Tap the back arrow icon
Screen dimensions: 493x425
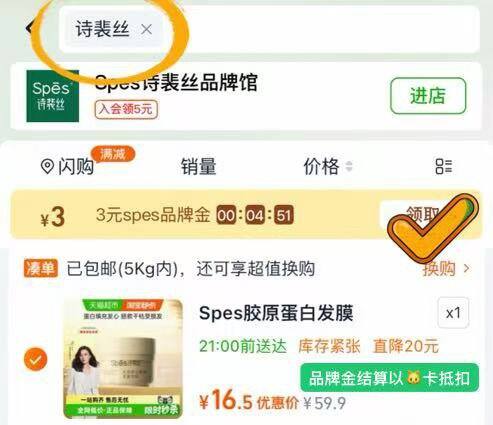pos(30,28)
